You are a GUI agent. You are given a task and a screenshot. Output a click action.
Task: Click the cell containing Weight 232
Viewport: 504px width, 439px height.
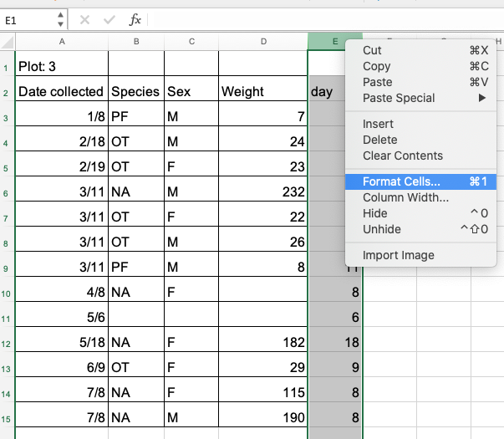click(x=262, y=192)
